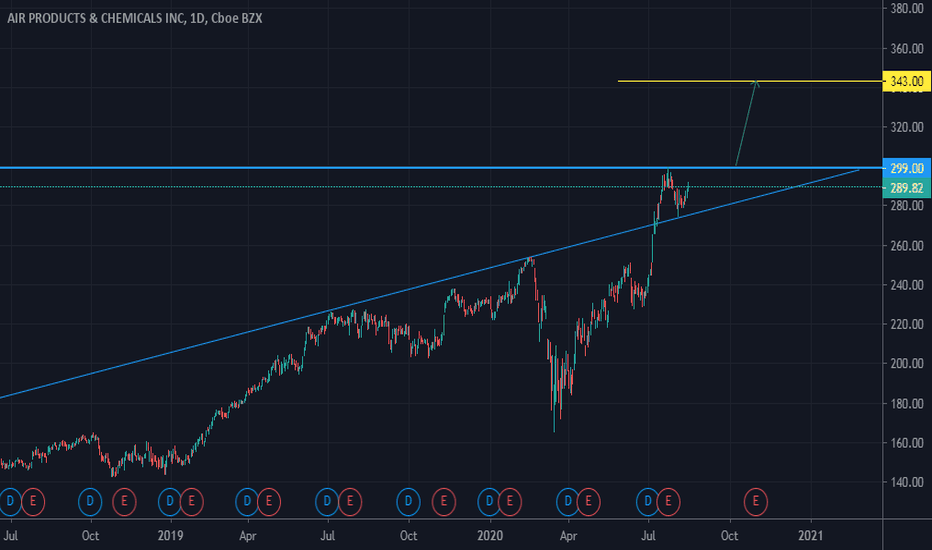Click the 160.00 price axis label
The width and height of the screenshot is (932, 550).
pos(907,443)
